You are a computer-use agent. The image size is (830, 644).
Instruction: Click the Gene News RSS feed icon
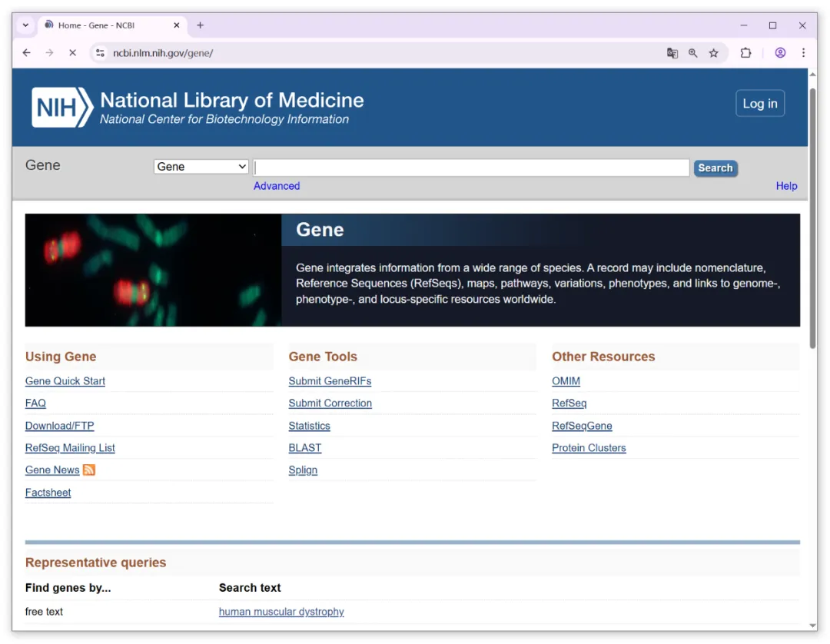point(89,470)
